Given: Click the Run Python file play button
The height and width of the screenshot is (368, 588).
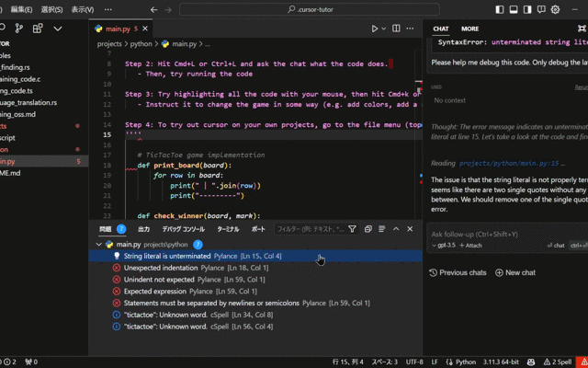Looking at the screenshot, I should pos(375,29).
